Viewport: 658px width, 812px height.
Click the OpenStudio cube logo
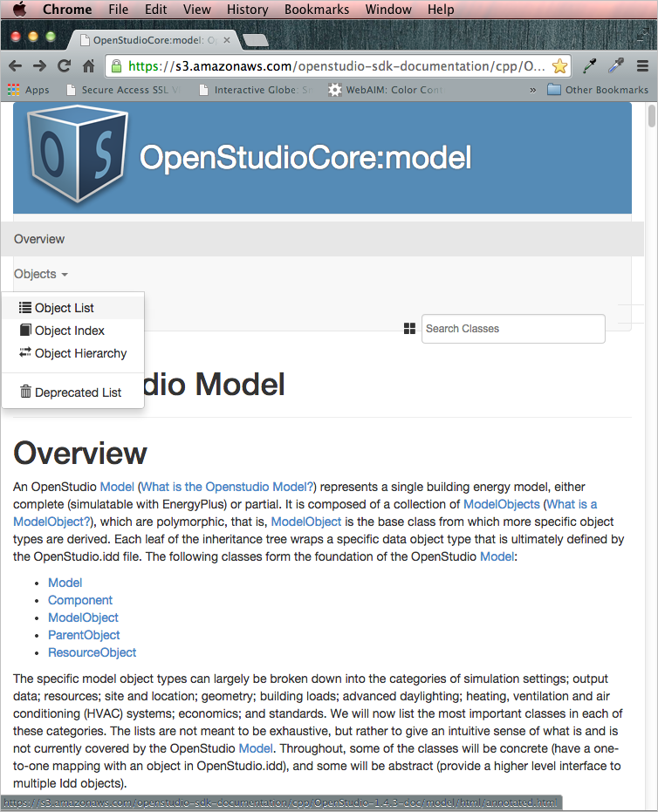pyautogui.click(x=77, y=157)
